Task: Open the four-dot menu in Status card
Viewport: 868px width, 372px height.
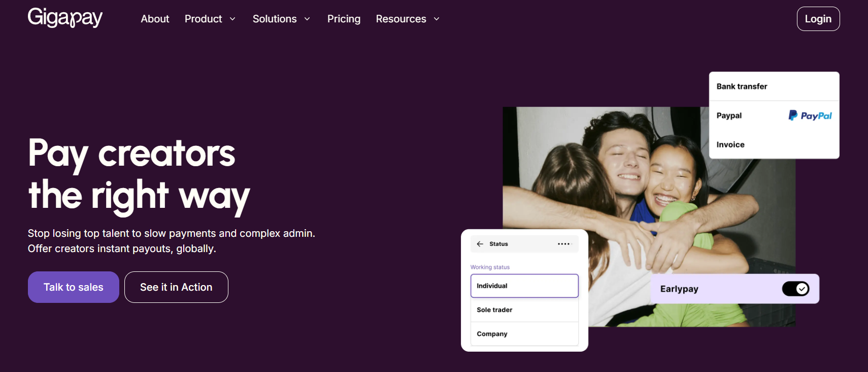Action: pos(564,244)
